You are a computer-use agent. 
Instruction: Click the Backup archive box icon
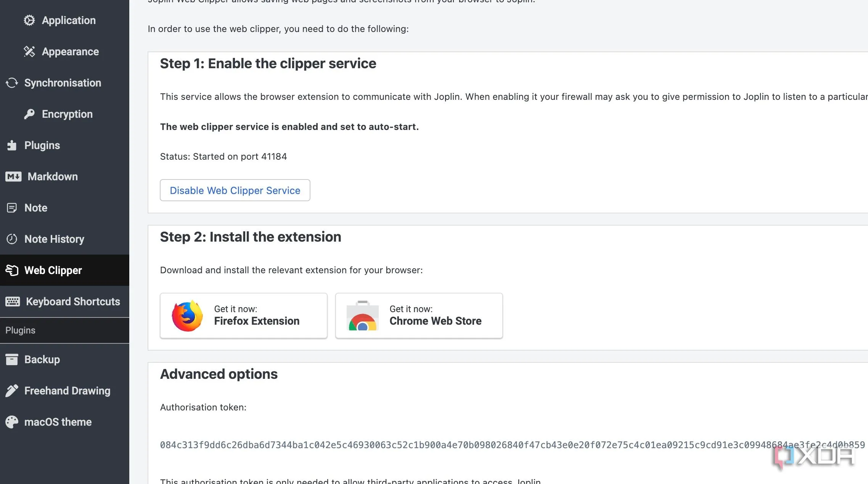click(12, 359)
